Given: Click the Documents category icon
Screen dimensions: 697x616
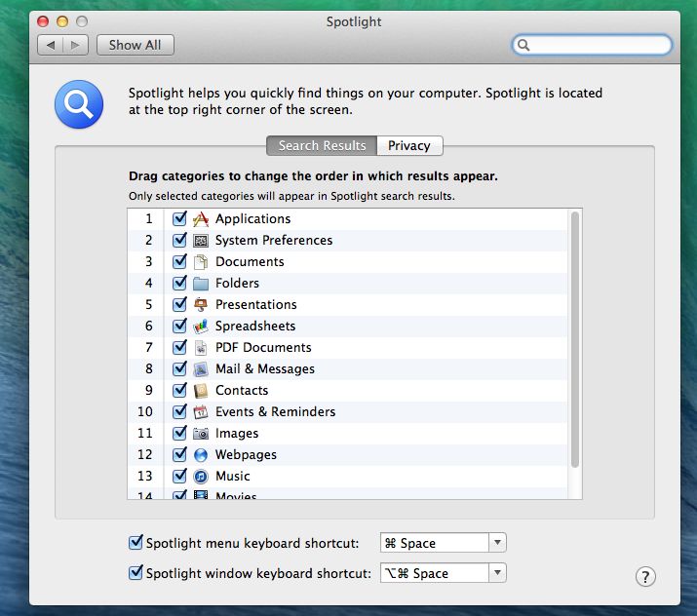Looking at the screenshot, I should [x=201, y=262].
